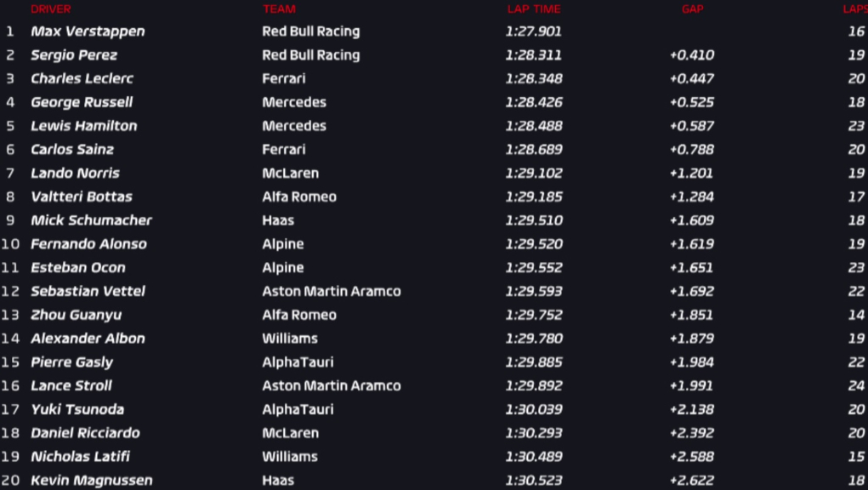Select Mick Schumacher's row
Viewport: 868px width, 490px height.
(x=434, y=220)
